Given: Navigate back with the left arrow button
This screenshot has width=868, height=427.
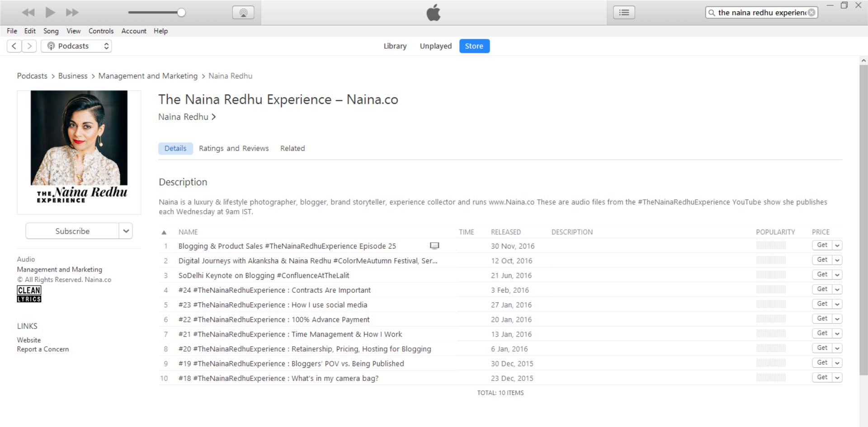Looking at the screenshot, I should pyautogui.click(x=14, y=46).
